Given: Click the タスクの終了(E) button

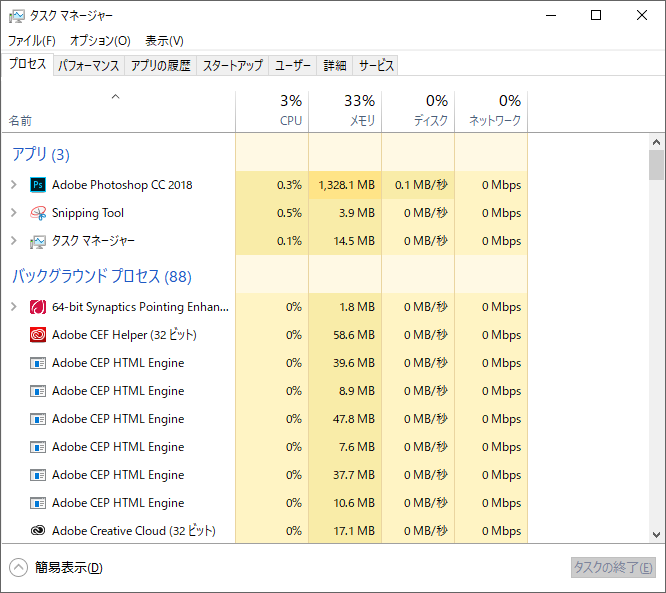Looking at the screenshot, I should [x=613, y=568].
